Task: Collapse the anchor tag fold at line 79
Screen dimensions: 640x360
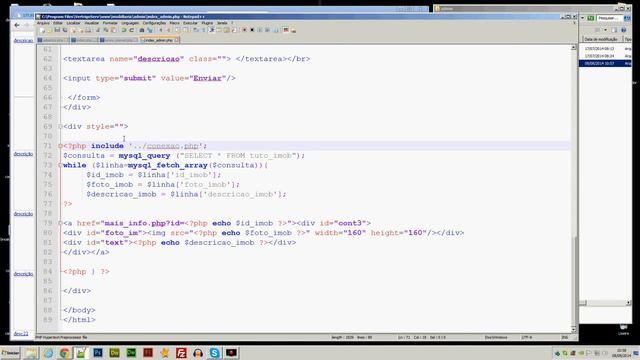Action: 60,223
